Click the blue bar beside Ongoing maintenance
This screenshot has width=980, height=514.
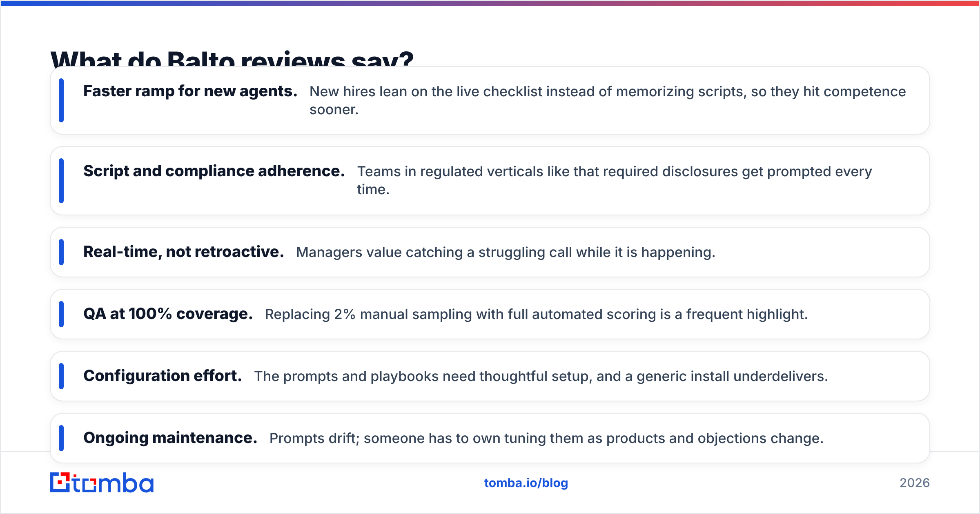tap(61, 438)
